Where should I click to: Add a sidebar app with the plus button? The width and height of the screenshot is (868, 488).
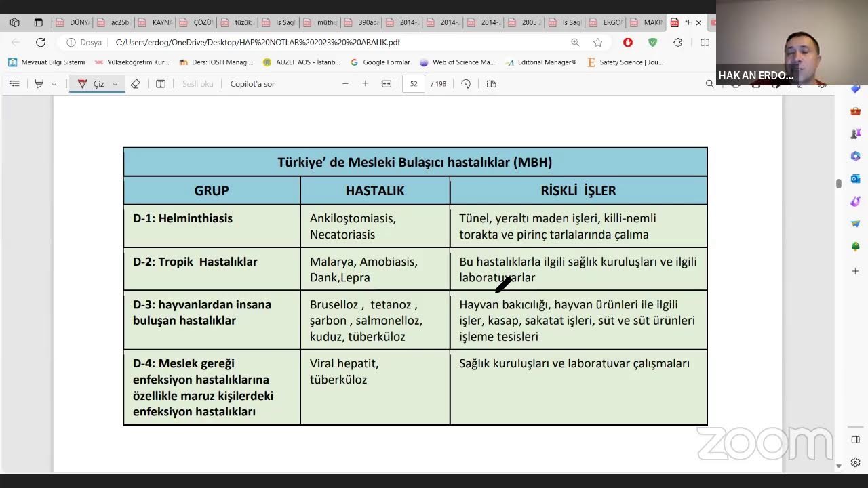tap(856, 271)
